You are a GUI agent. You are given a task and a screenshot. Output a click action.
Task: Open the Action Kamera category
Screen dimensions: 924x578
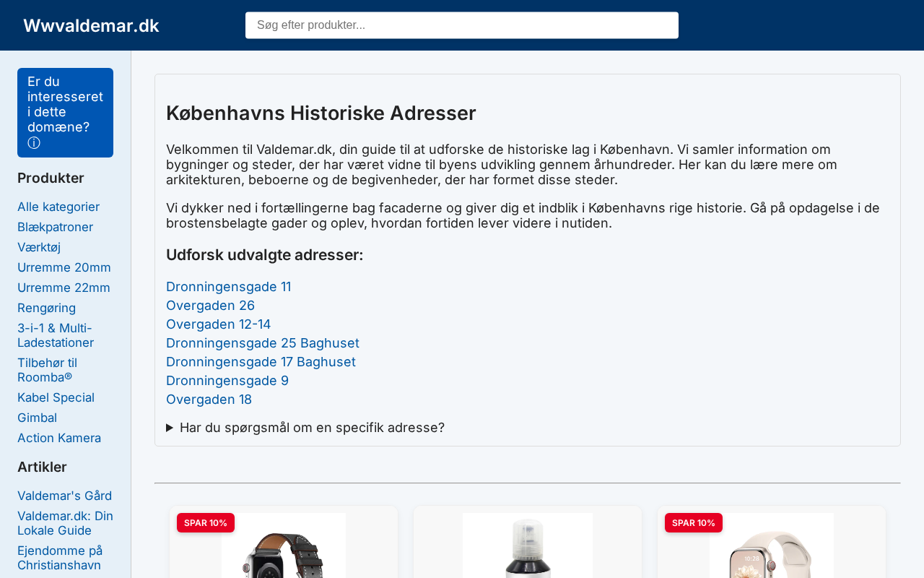tap(59, 438)
